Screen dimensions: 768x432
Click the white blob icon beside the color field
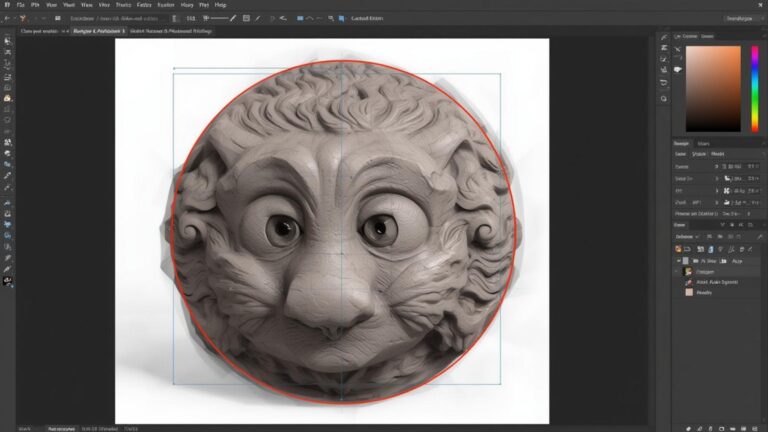point(677,70)
